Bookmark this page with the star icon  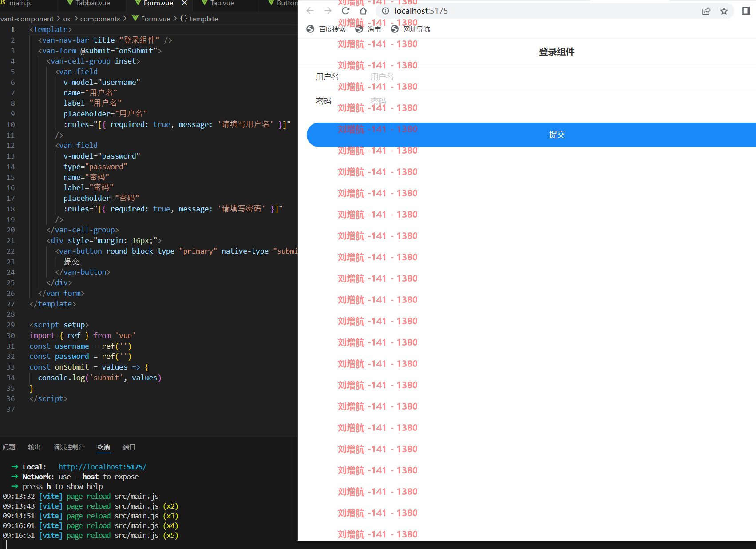[x=724, y=11]
